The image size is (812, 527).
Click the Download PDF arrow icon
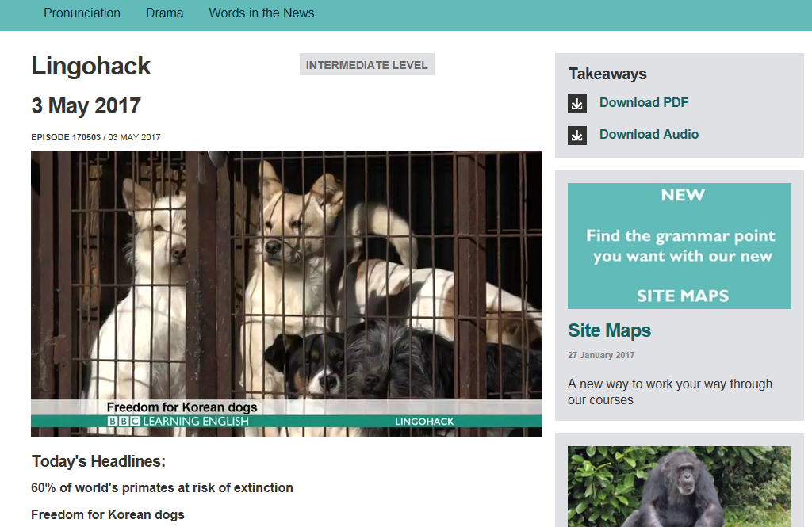point(577,104)
